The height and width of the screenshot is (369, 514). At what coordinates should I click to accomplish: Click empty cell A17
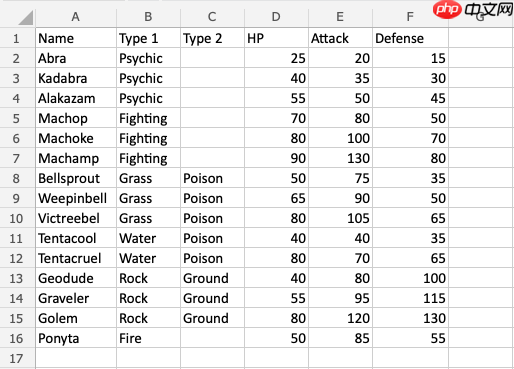76,358
